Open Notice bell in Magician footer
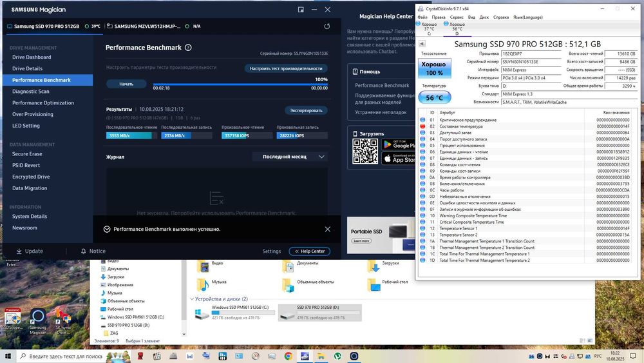 tap(83, 251)
